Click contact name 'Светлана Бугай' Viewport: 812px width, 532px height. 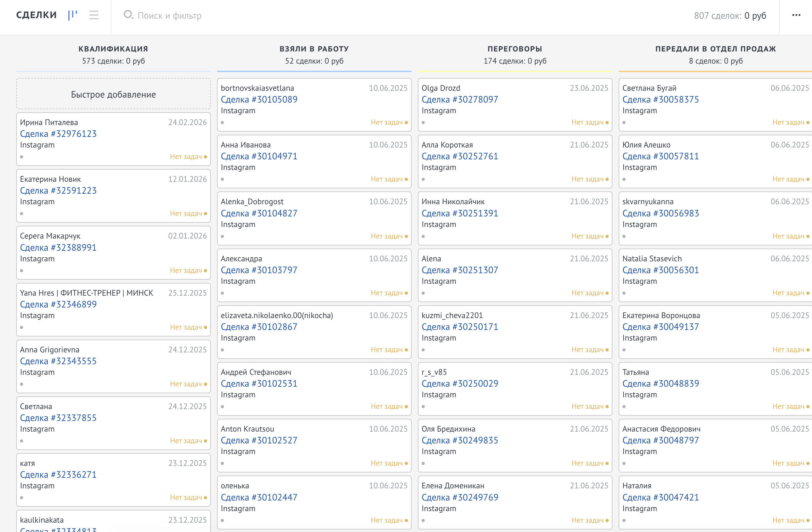(649, 88)
